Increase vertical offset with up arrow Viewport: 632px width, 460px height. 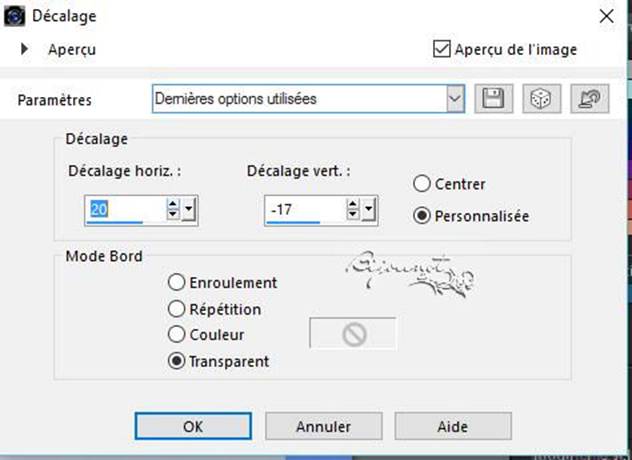coord(353,204)
